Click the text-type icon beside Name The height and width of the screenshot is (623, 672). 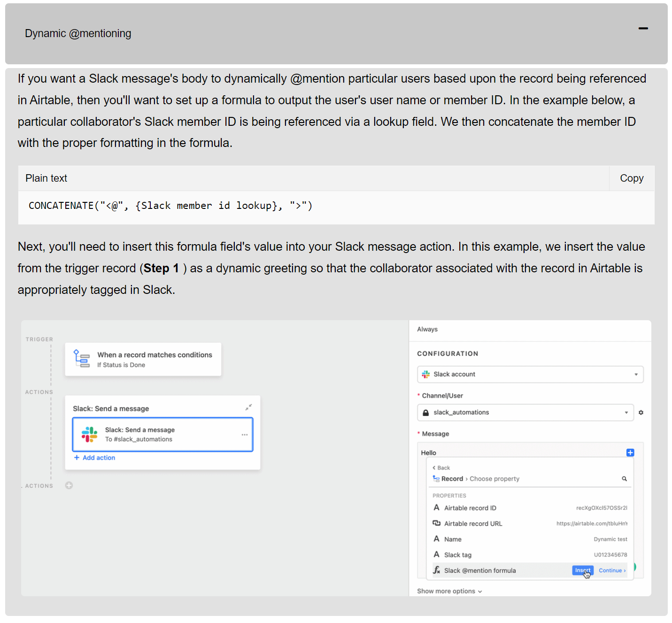pos(437,539)
